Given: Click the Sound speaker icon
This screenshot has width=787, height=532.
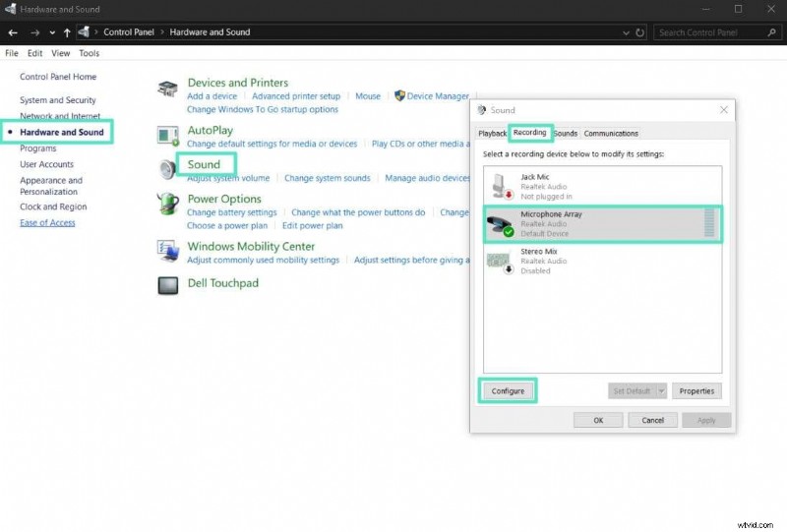Looking at the screenshot, I should pyautogui.click(x=167, y=169).
